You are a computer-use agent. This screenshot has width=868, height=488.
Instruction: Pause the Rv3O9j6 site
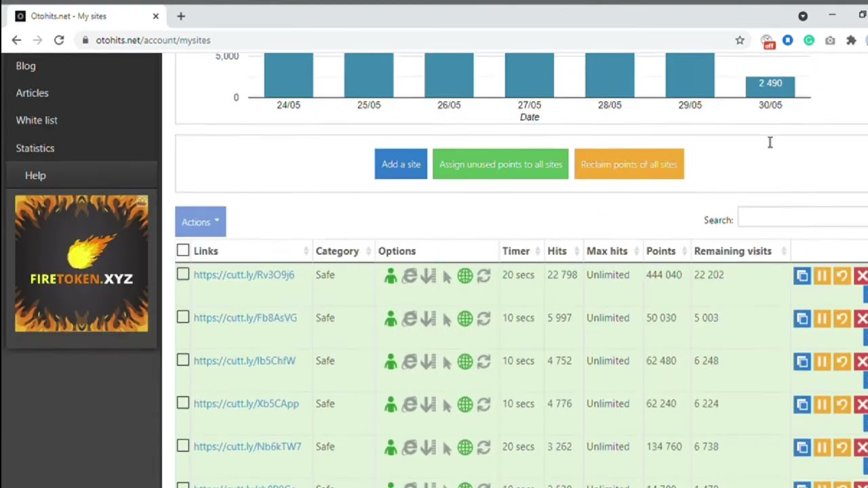[822, 276]
